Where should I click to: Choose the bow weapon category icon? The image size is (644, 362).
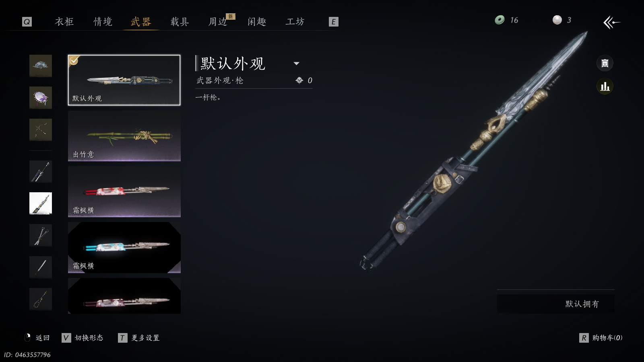41,130
